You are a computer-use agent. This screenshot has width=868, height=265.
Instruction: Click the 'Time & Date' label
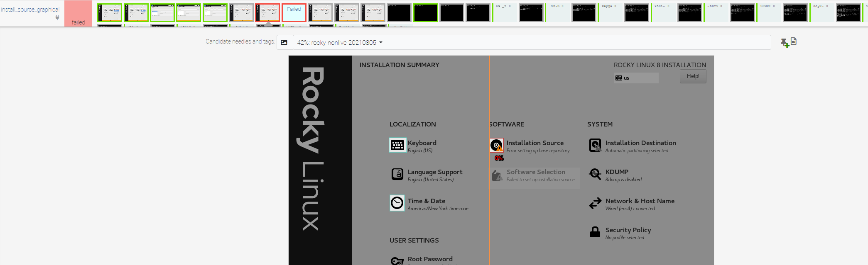427,201
